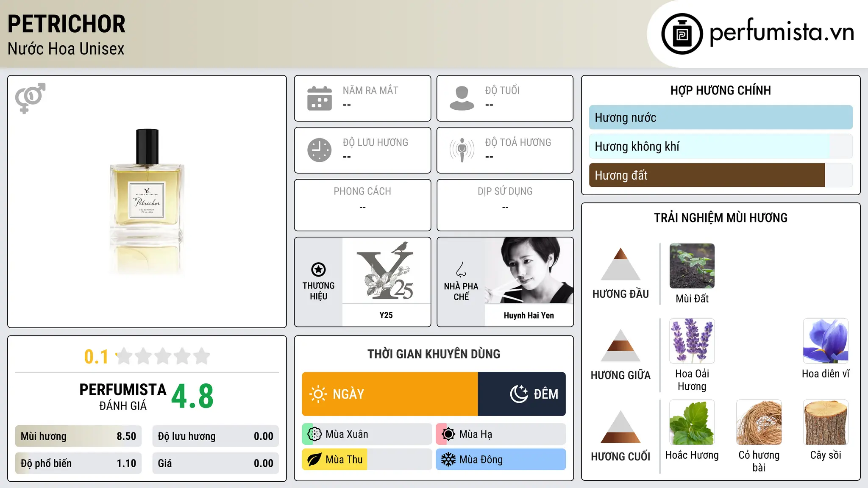Click the person icon for Độ Tuổi

[462, 98]
